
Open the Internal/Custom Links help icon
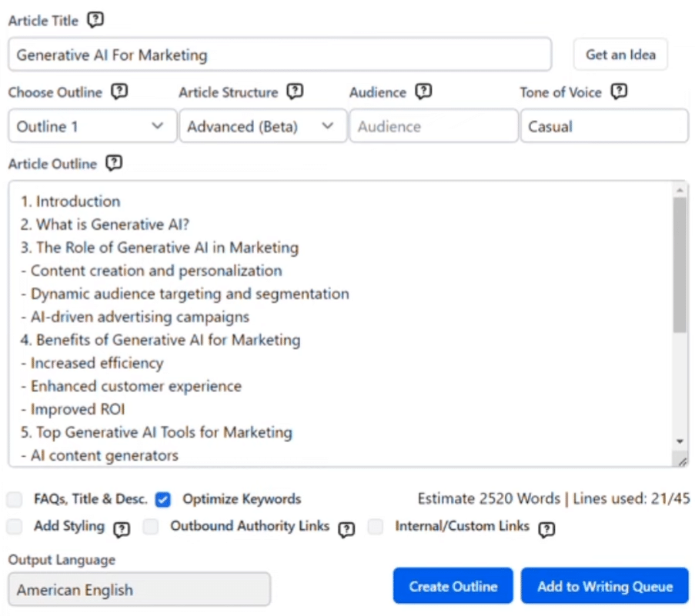point(546,529)
